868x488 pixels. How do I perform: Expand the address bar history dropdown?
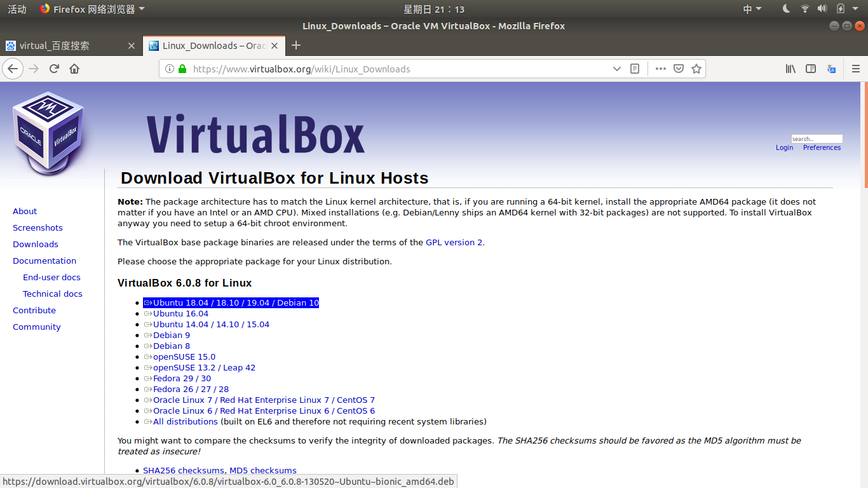click(616, 69)
